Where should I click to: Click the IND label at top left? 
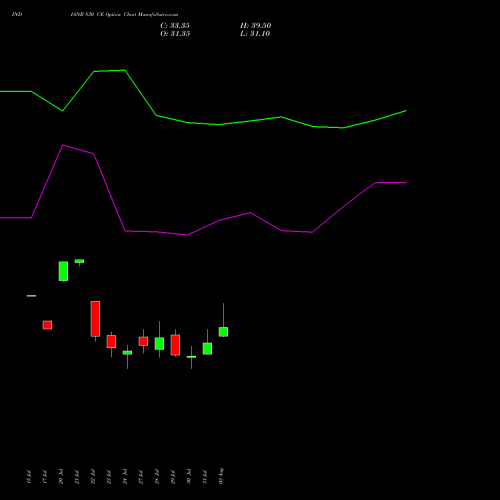pos(17,15)
